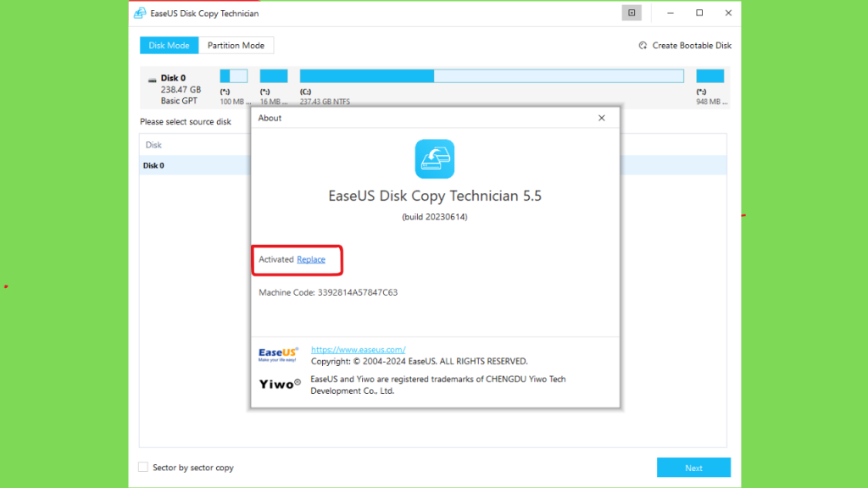The height and width of the screenshot is (488, 868).
Task: Select the 16 MB partition bar
Action: point(274,75)
